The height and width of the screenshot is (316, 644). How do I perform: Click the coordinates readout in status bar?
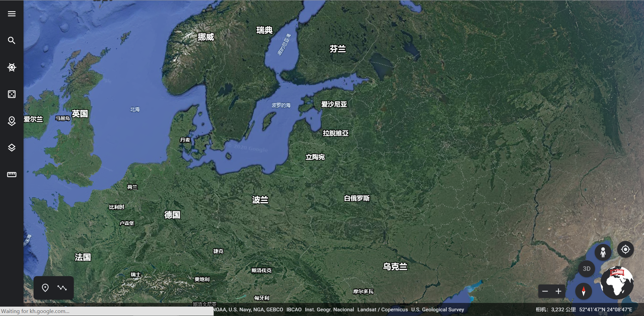click(x=606, y=310)
